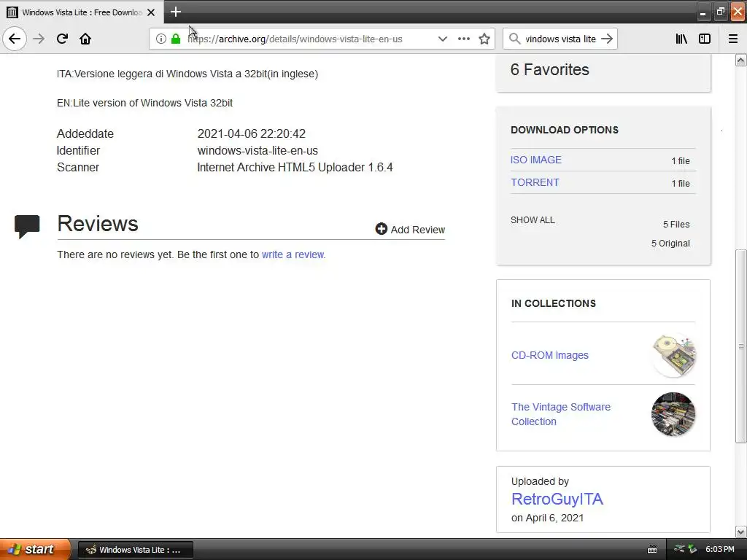Click the CD-ROM Images thumbnail

(673, 355)
